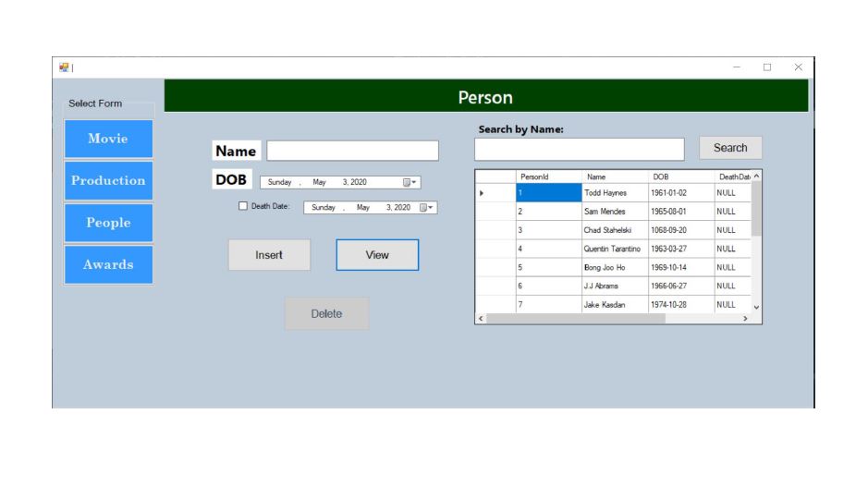Viewport: 868px width, 499px height.
Task: Sort by PersonId column header
Action: pos(548,176)
